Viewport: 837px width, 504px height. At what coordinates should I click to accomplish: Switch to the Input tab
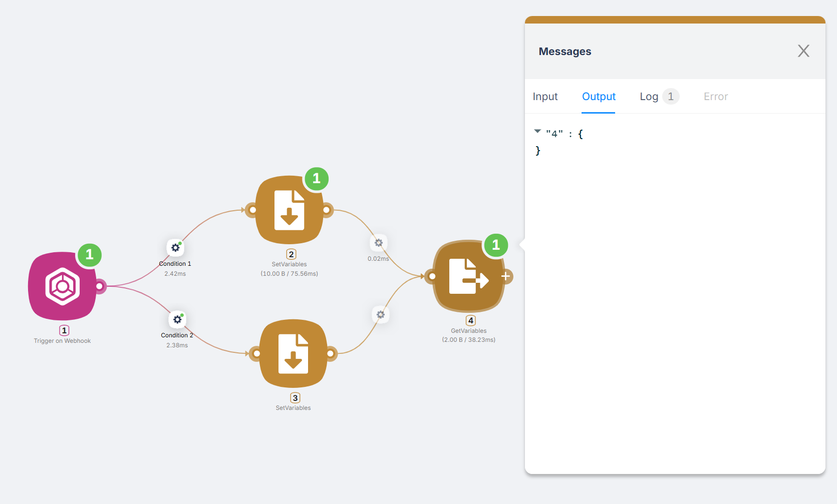[x=545, y=97]
